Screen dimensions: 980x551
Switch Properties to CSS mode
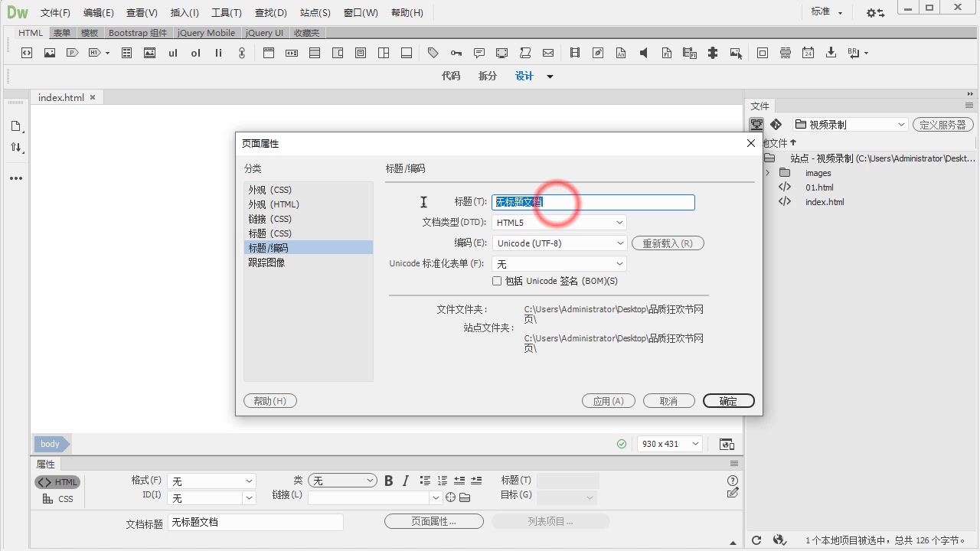pyautogui.click(x=57, y=499)
